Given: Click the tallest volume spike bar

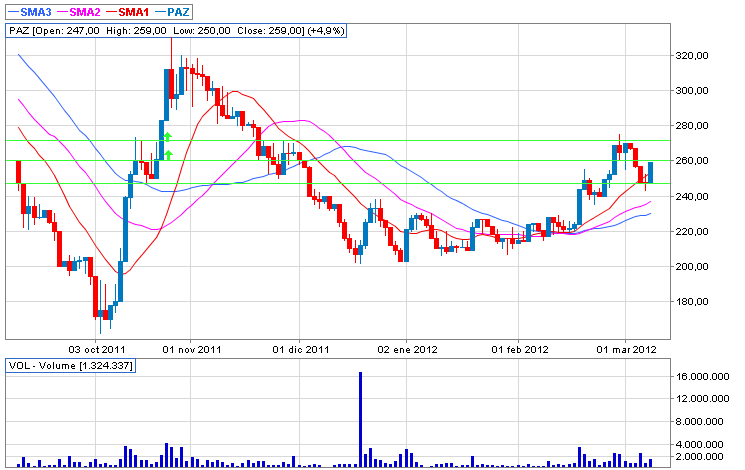Looking at the screenshot, I should [x=361, y=419].
